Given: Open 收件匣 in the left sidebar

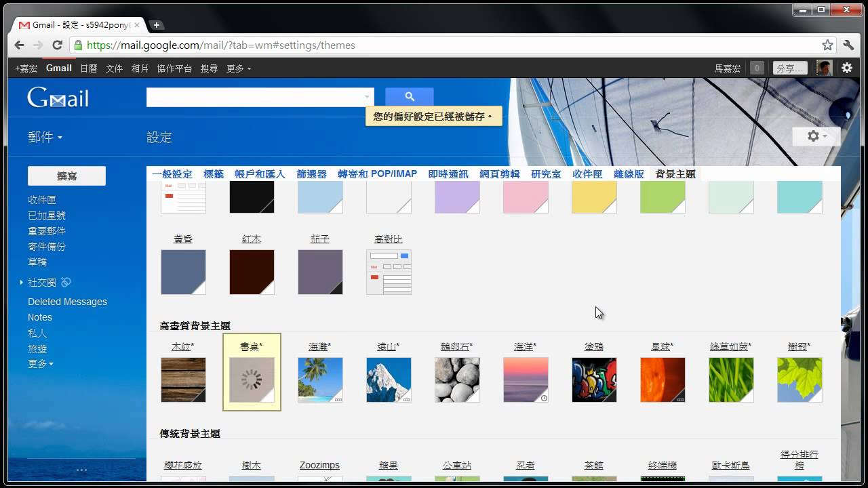Looking at the screenshot, I should tap(42, 200).
